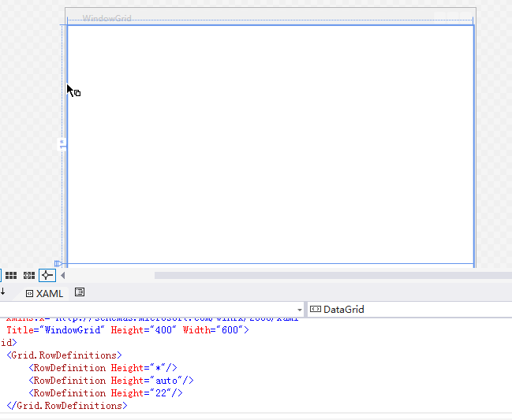Place cursor in RowDefinition Height="*" line
The height and width of the screenshot is (420, 512).
(103, 368)
